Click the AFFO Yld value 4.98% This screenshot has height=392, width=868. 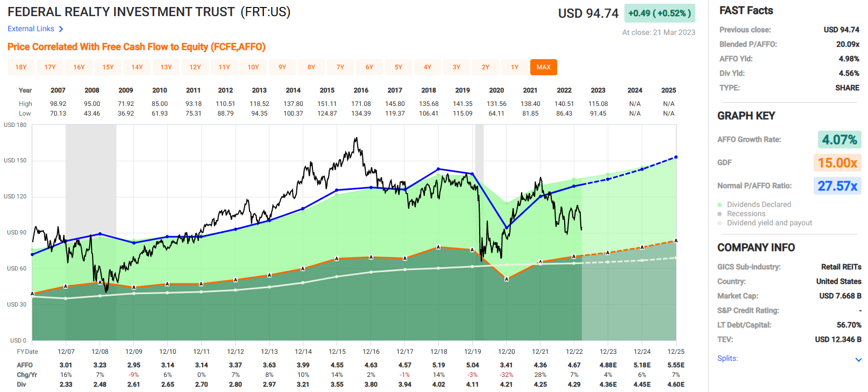coord(849,59)
